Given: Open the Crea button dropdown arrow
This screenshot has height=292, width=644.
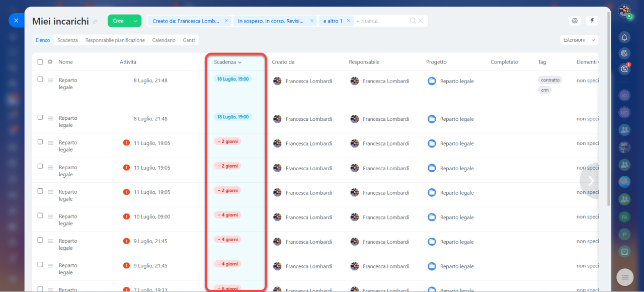Looking at the screenshot, I should (x=135, y=21).
